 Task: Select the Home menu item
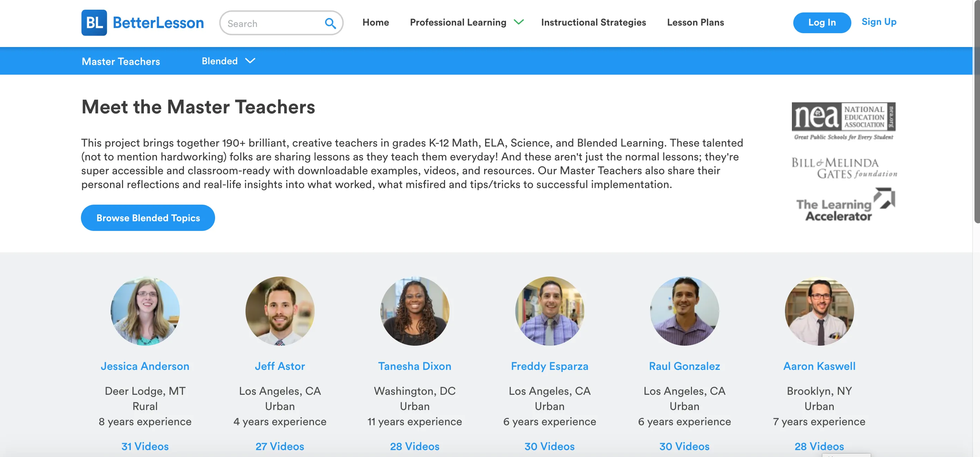coord(376,22)
